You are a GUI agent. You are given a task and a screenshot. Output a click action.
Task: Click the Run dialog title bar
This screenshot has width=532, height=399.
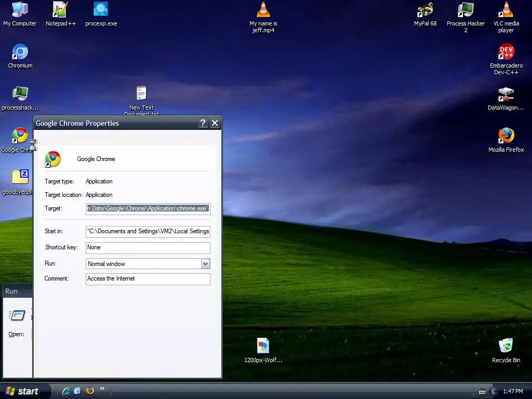(x=17, y=291)
